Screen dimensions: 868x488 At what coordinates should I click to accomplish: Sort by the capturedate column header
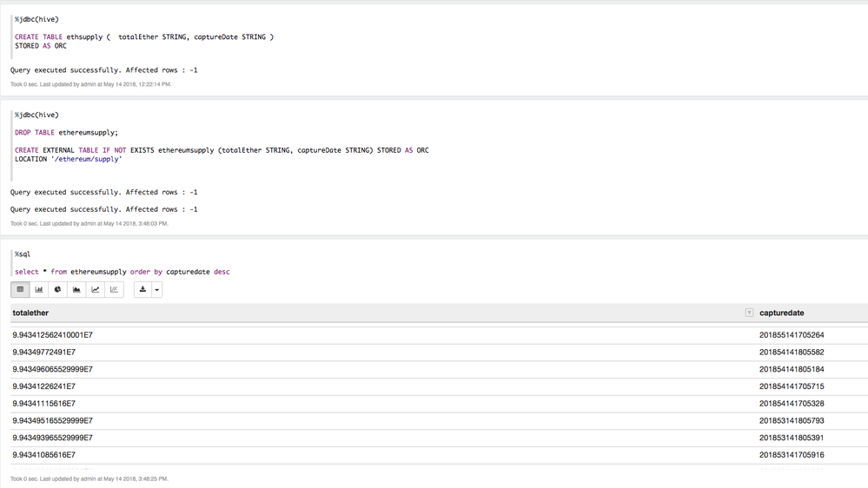(x=782, y=313)
